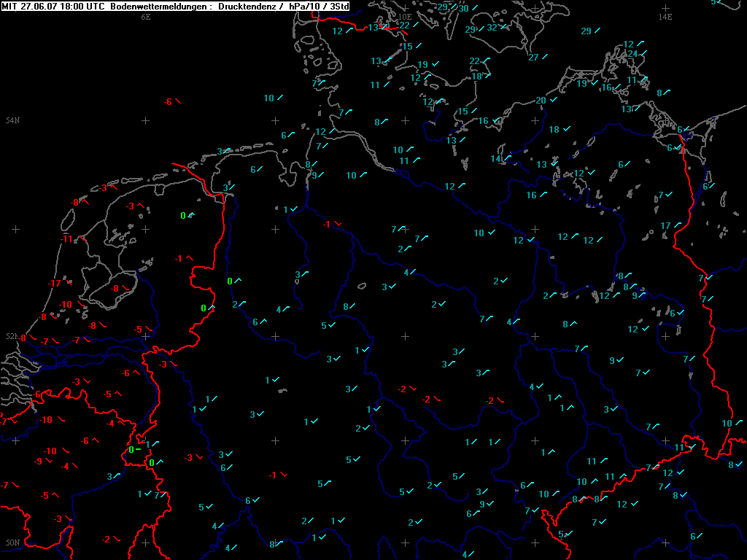This screenshot has height=560, width=747.
Task: Select the -11 station marker in Netherlands
Action: [67, 239]
